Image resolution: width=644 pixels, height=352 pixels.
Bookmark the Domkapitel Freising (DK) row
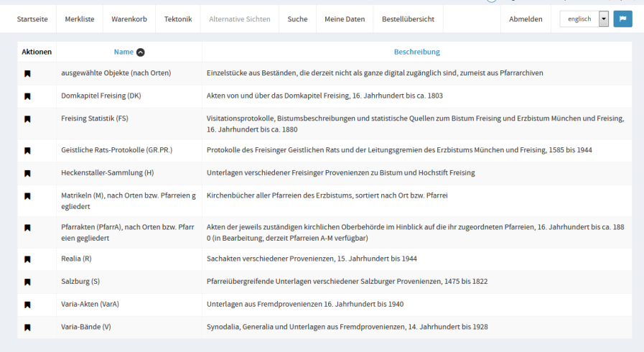[x=28, y=96]
